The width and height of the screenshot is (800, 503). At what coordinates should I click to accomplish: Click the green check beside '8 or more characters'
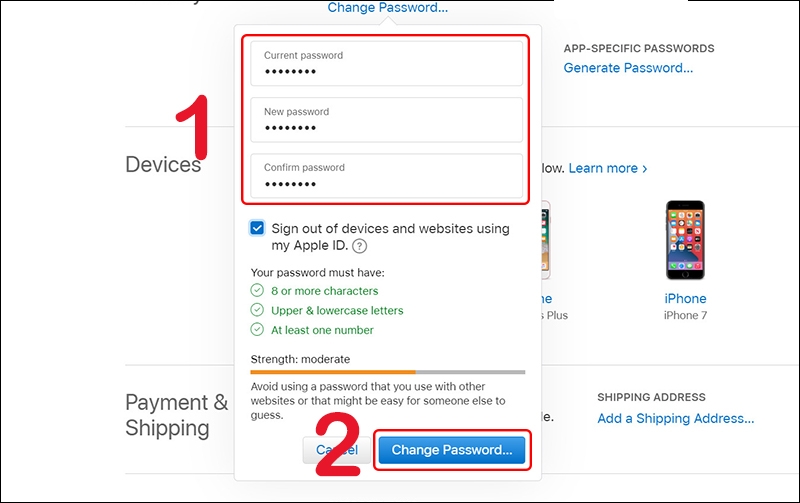click(x=257, y=291)
